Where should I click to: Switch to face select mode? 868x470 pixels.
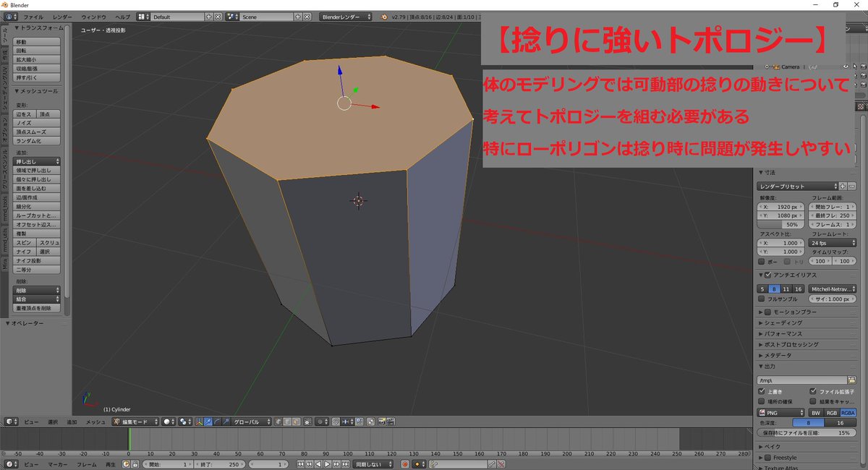point(296,422)
